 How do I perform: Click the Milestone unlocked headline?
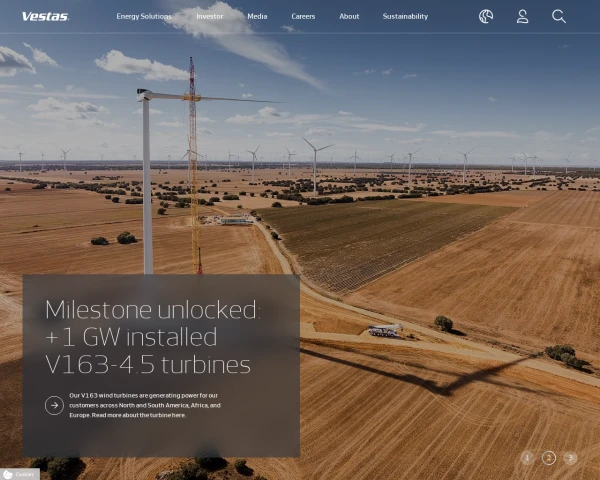tap(152, 337)
